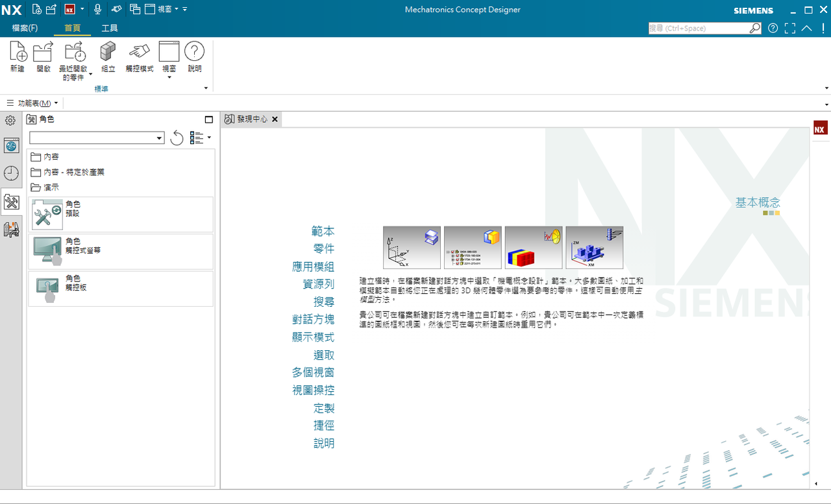Image resolution: width=831 pixels, height=504 pixels.
Task: Open the bottom sidebar palette tab icon
Action: coord(12,229)
